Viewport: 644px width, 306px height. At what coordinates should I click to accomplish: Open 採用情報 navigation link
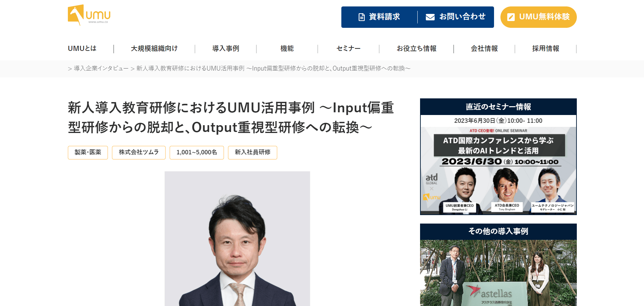coord(546,49)
